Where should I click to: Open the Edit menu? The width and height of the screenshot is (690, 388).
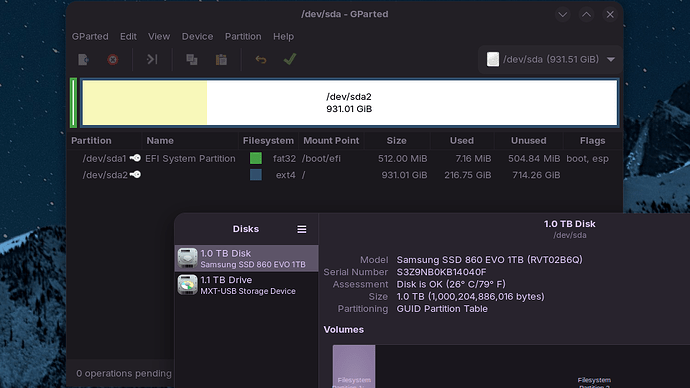128,37
